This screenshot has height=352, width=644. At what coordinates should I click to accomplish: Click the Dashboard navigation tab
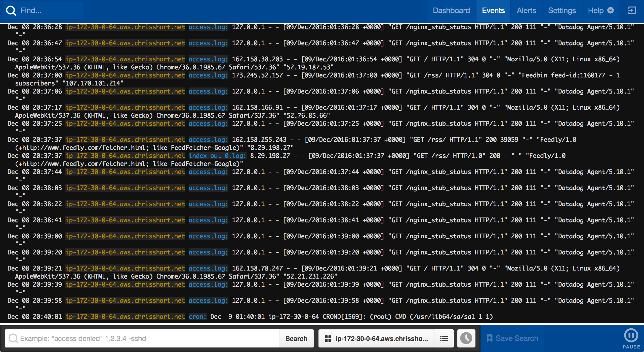451,10
